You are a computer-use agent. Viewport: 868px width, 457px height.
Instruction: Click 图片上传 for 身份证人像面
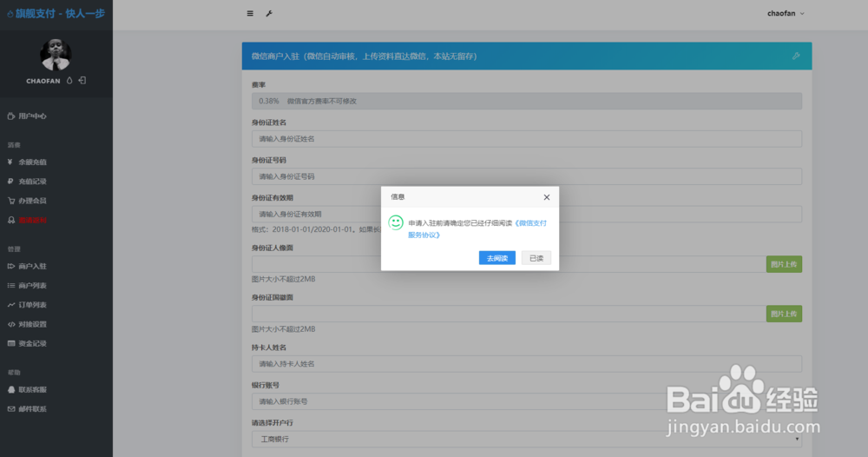(784, 264)
